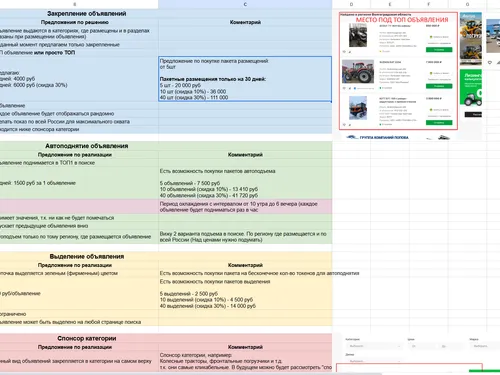Screen dimensions: 500x375
Task: Click the snowy orange tractor photo
Action: point(358,108)
